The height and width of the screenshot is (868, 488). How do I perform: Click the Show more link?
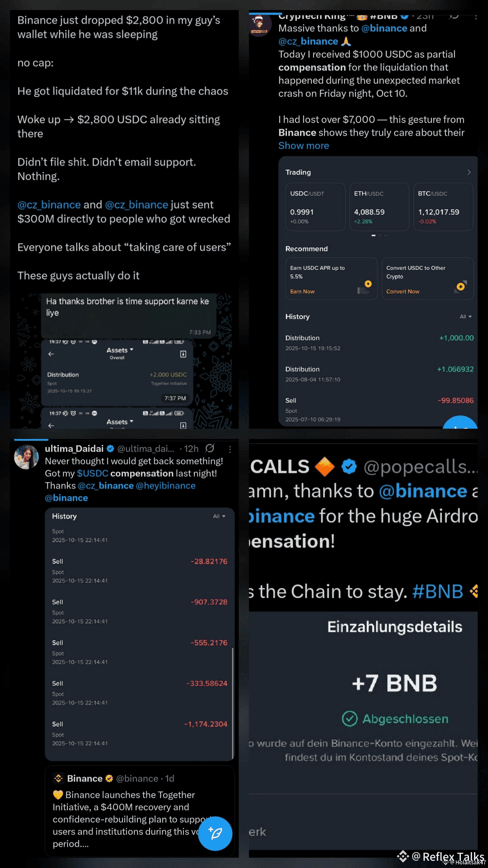304,146
